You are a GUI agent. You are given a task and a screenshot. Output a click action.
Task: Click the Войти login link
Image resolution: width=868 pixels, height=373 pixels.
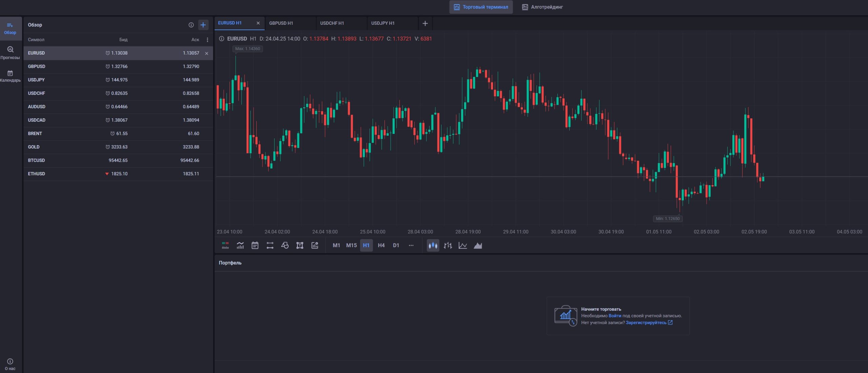tap(615, 316)
